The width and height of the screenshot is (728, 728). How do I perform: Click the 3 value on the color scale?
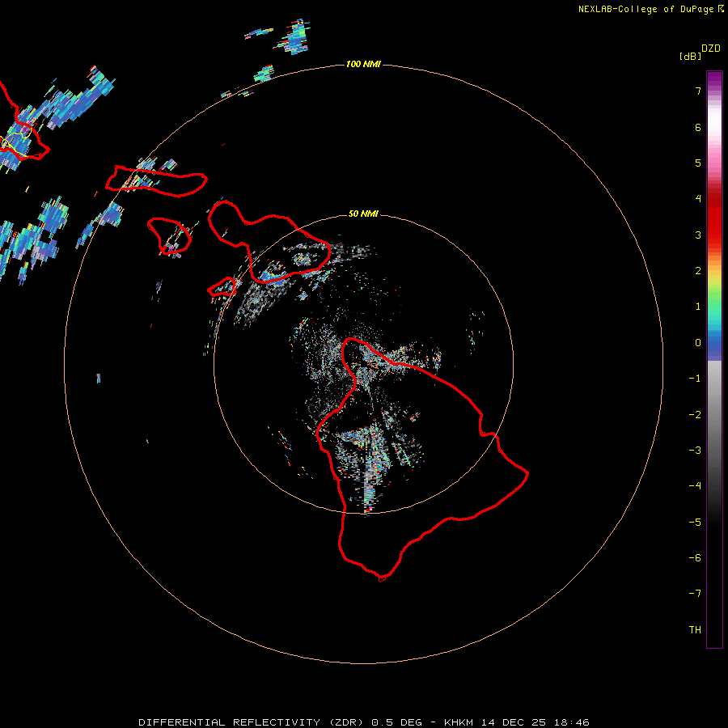(x=698, y=235)
